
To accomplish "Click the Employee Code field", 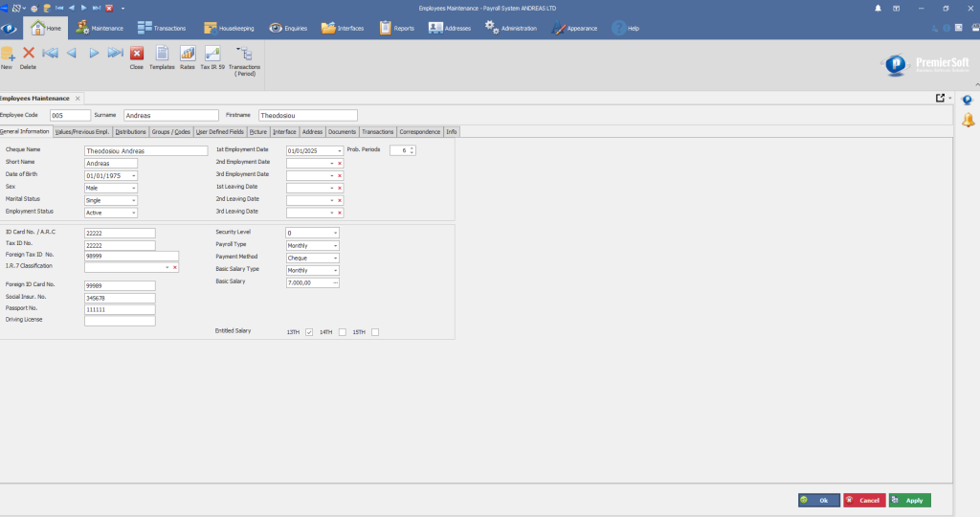I will (x=70, y=116).
